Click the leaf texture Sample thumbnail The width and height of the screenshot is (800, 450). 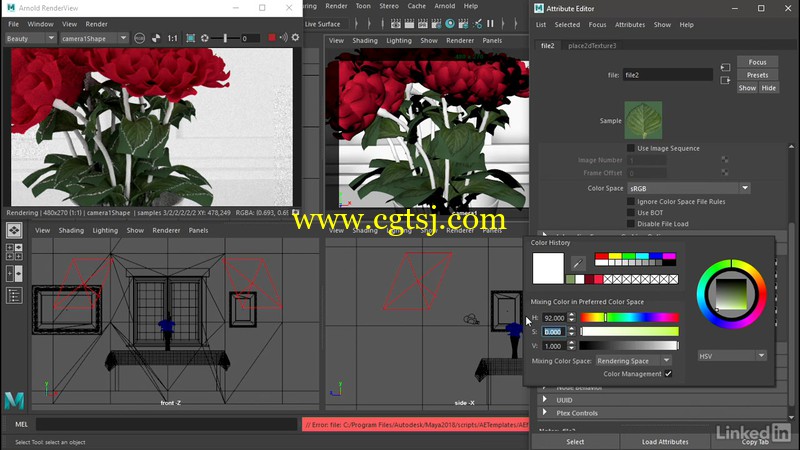click(643, 120)
